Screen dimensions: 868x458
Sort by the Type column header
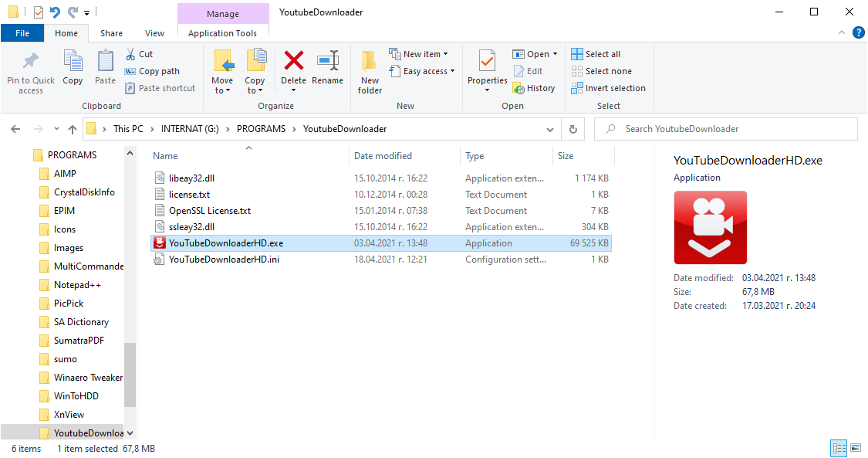pos(506,156)
